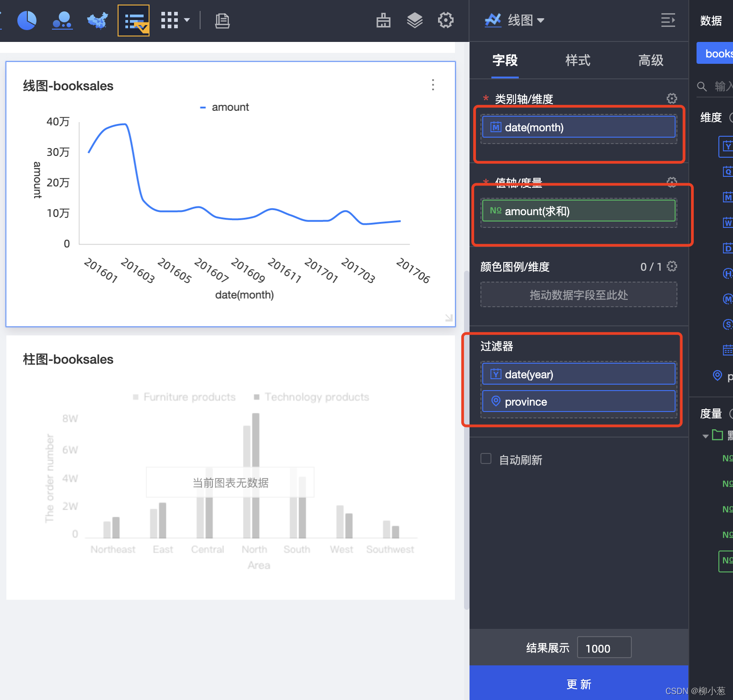Open the layers stack icon
This screenshot has height=700, width=733.
pyautogui.click(x=415, y=20)
